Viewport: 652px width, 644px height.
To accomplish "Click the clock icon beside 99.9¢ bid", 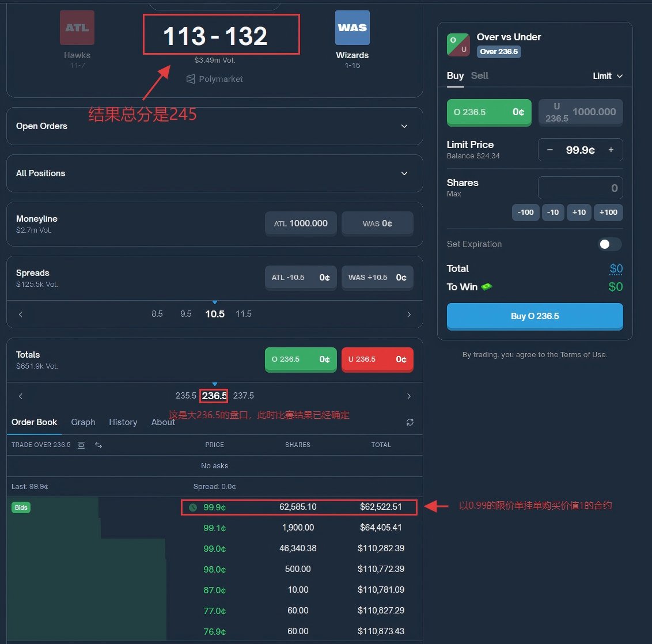I will [x=193, y=507].
